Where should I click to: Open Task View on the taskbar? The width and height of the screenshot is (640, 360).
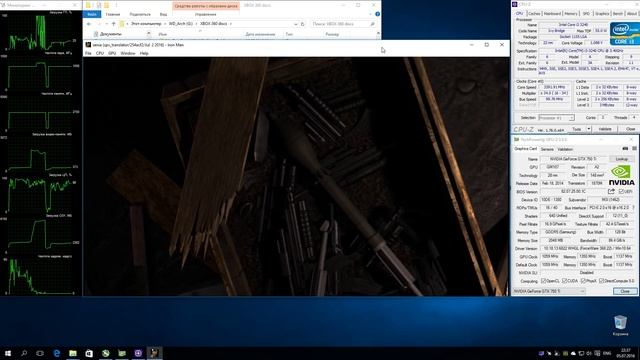point(40,353)
